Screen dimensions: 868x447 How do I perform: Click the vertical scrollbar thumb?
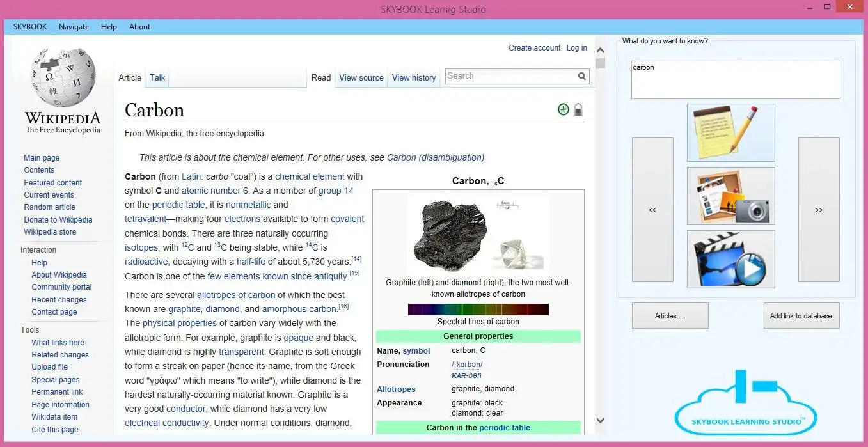(600, 63)
